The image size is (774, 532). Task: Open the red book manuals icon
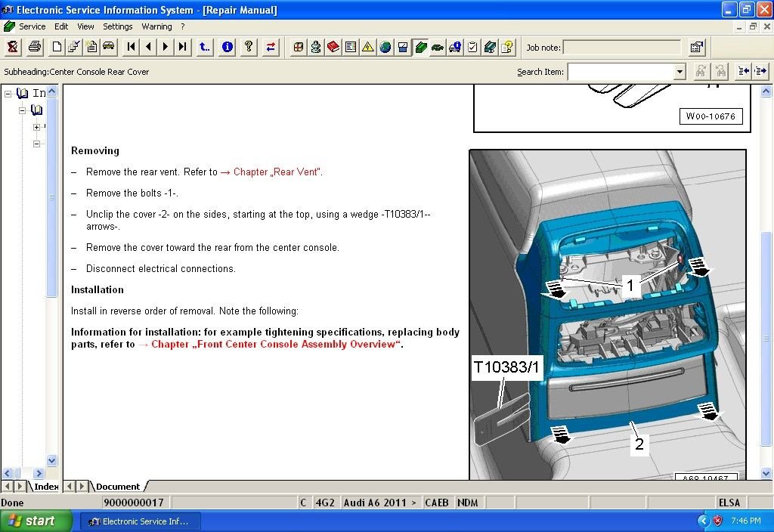(x=333, y=47)
